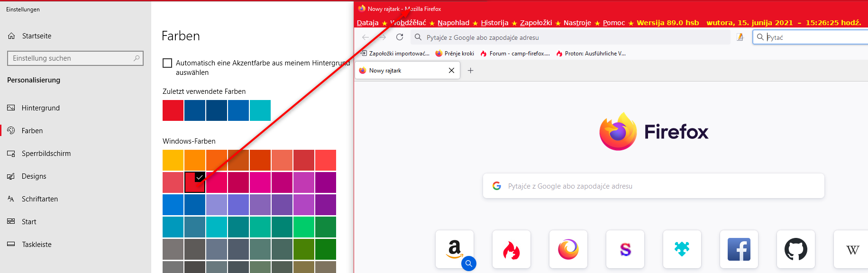Select the turquoise recently used color swatch
This screenshot has height=273, width=868.
point(260,110)
